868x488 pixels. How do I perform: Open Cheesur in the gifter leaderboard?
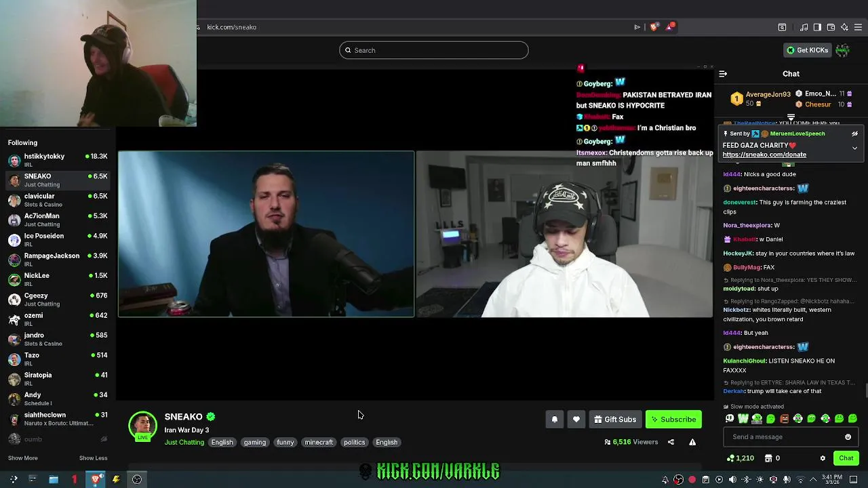point(824,104)
